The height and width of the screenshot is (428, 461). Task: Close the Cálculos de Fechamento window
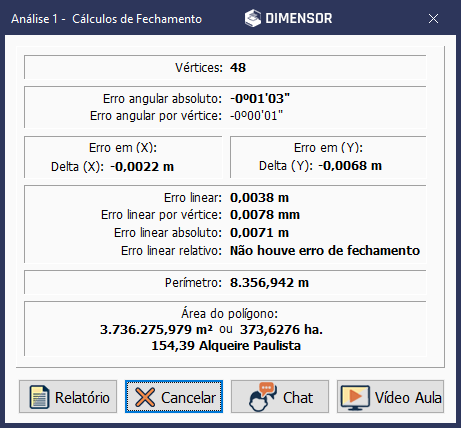[x=433, y=19]
